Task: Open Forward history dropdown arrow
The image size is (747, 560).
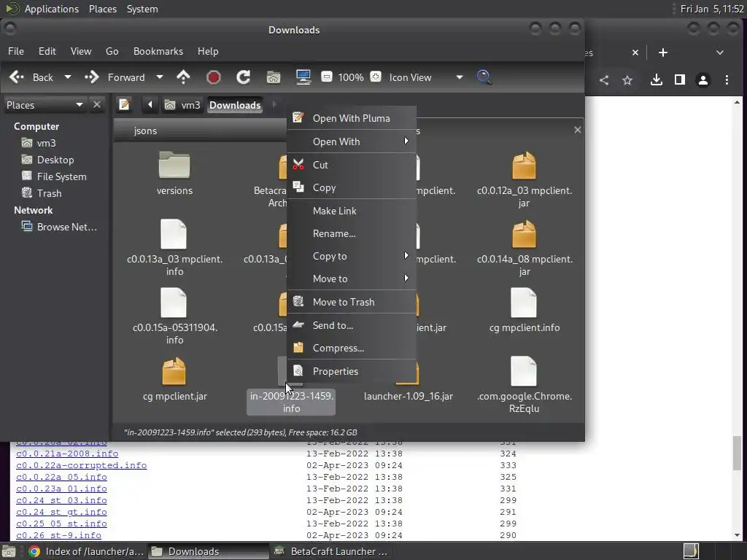Action: coord(160,77)
